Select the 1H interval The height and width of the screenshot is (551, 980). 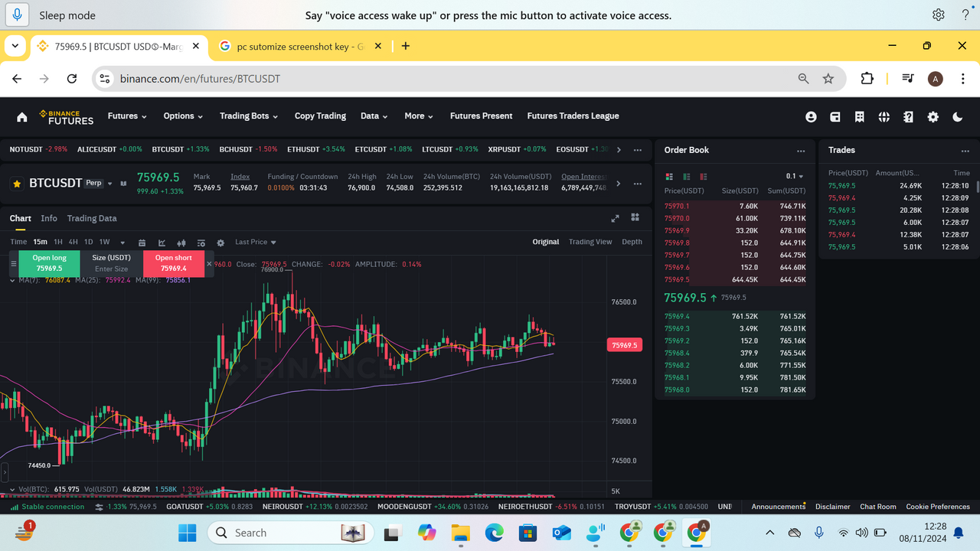point(58,243)
